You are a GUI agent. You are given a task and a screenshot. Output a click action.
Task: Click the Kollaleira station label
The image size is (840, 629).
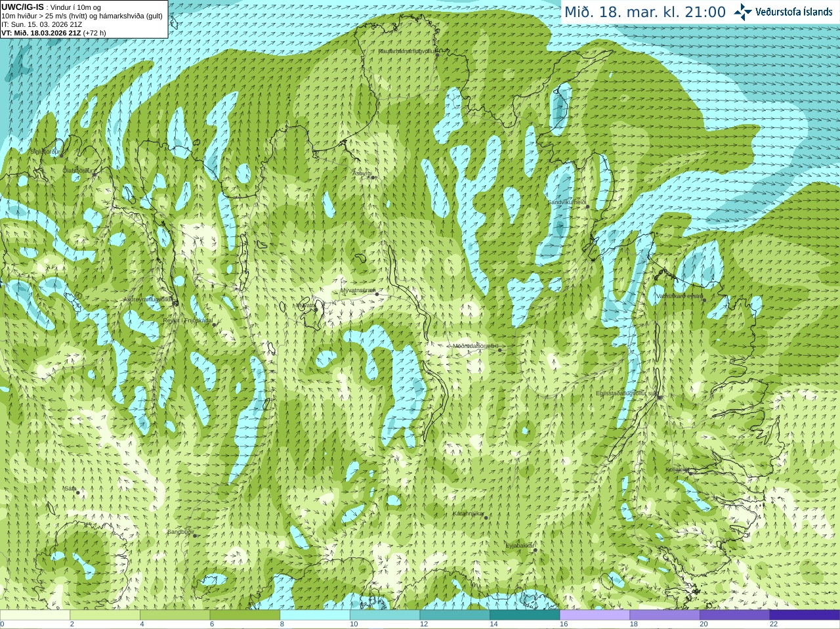[x=677, y=469]
